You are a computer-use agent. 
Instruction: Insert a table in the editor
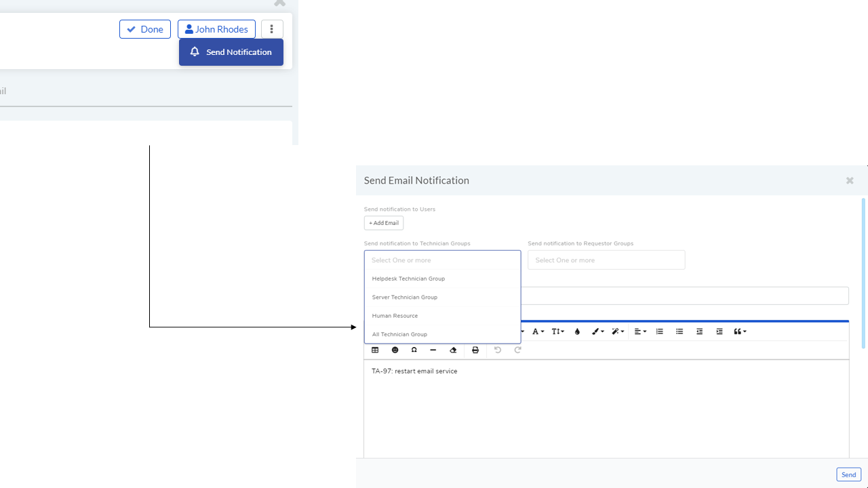pos(375,350)
